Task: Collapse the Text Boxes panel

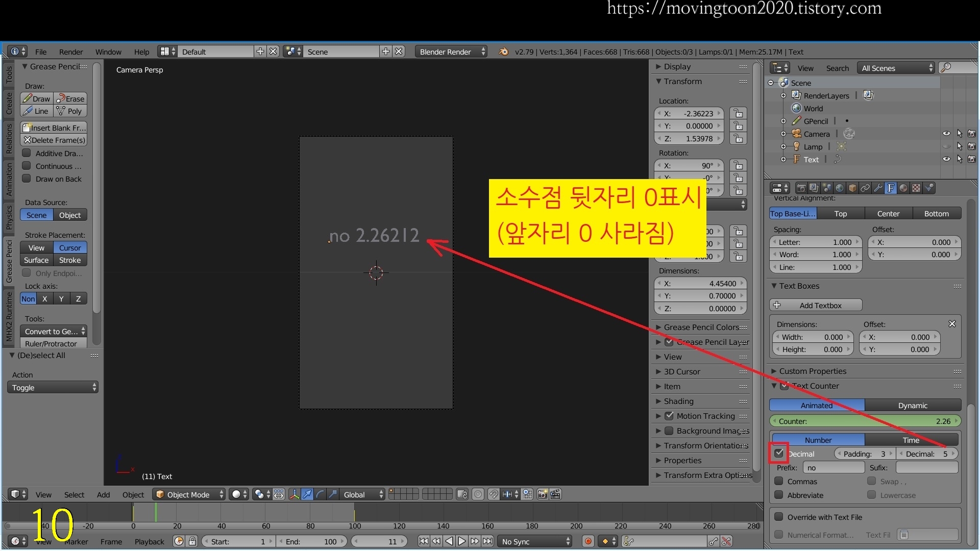Action: (x=799, y=286)
